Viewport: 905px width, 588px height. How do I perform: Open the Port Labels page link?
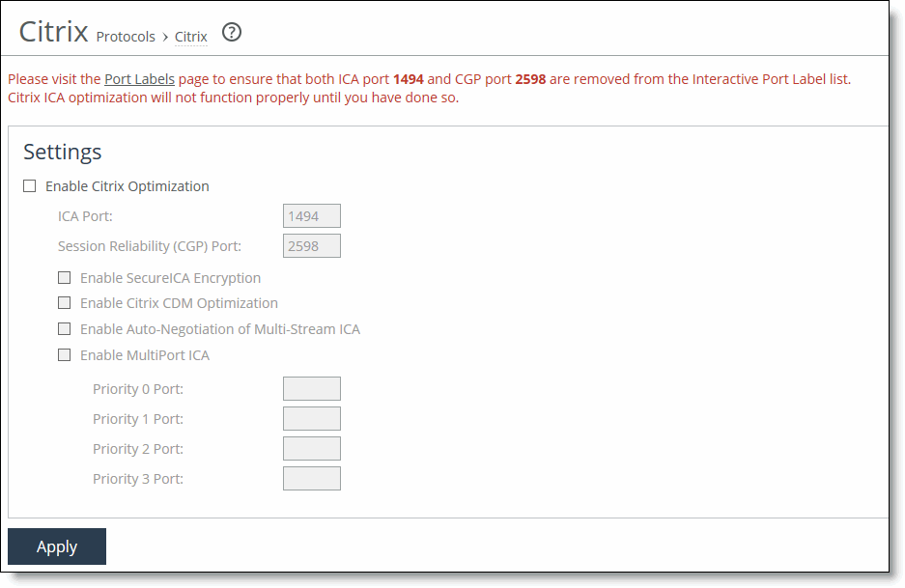tap(139, 79)
